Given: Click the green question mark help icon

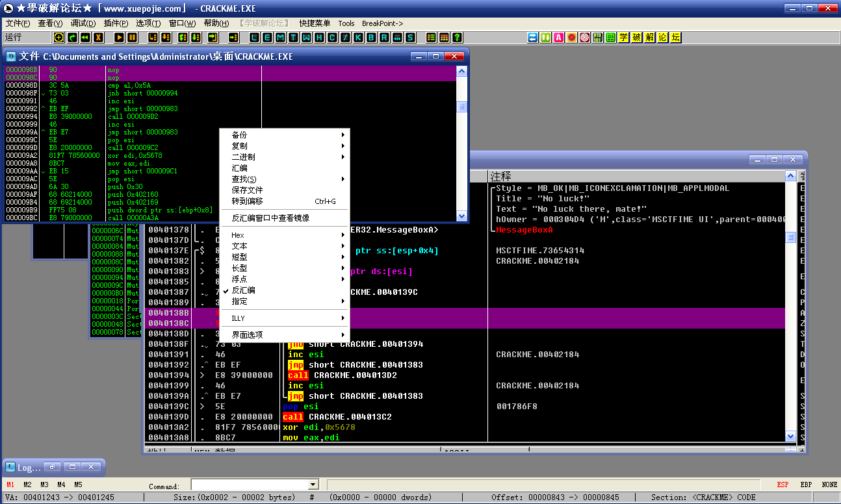Looking at the screenshot, I should [x=457, y=38].
